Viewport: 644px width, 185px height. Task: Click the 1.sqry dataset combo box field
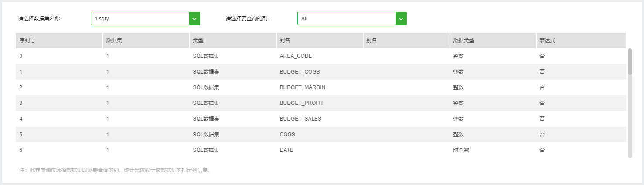pos(140,19)
